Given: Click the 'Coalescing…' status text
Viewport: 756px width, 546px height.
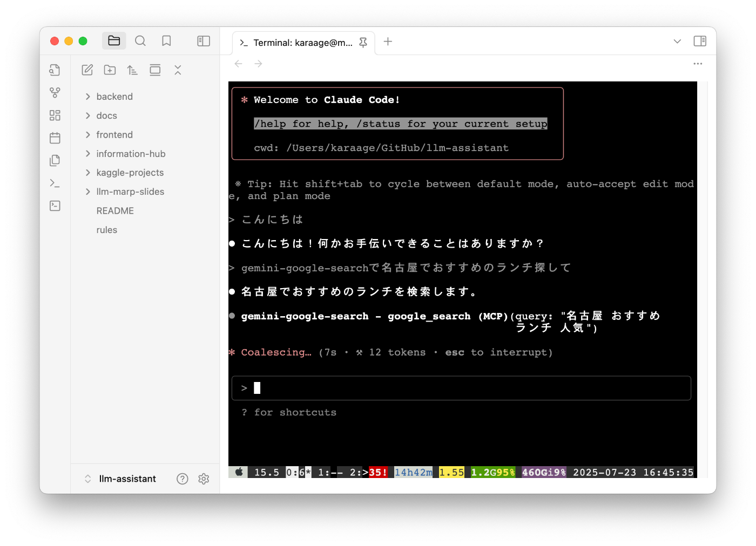Looking at the screenshot, I should 276,352.
